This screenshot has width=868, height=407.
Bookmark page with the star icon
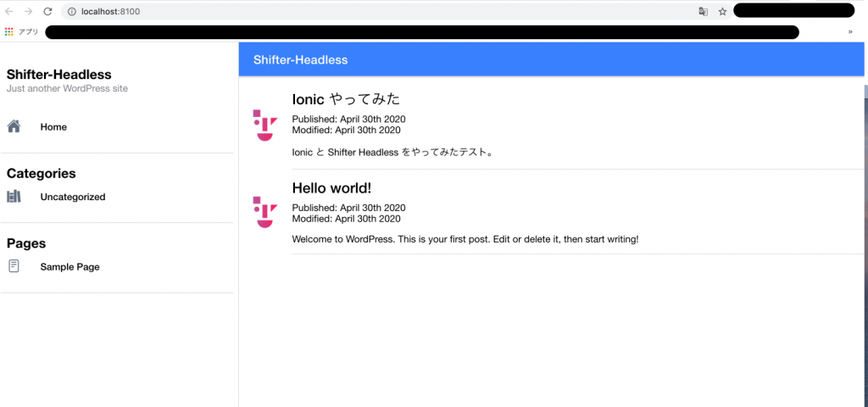click(x=722, y=12)
